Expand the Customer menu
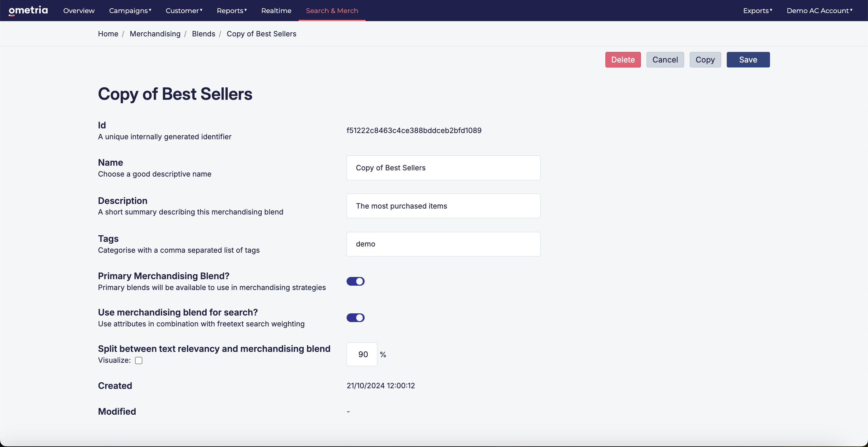This screenshot has width=868, height=447. click(184, 11)
